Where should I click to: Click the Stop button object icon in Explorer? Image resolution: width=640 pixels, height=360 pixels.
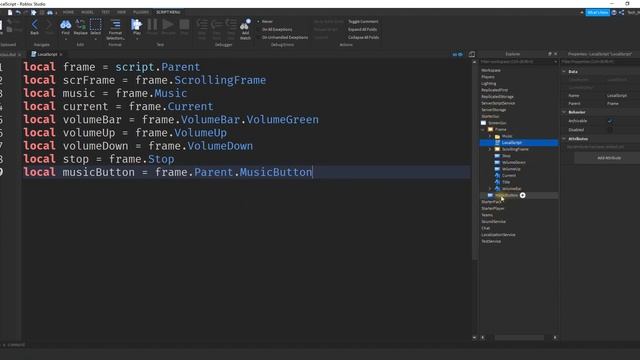point(497,156)
